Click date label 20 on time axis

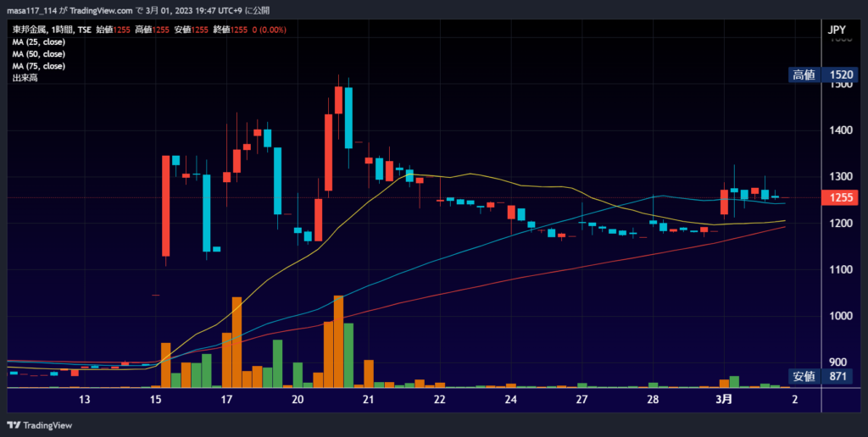coord(298,400)
